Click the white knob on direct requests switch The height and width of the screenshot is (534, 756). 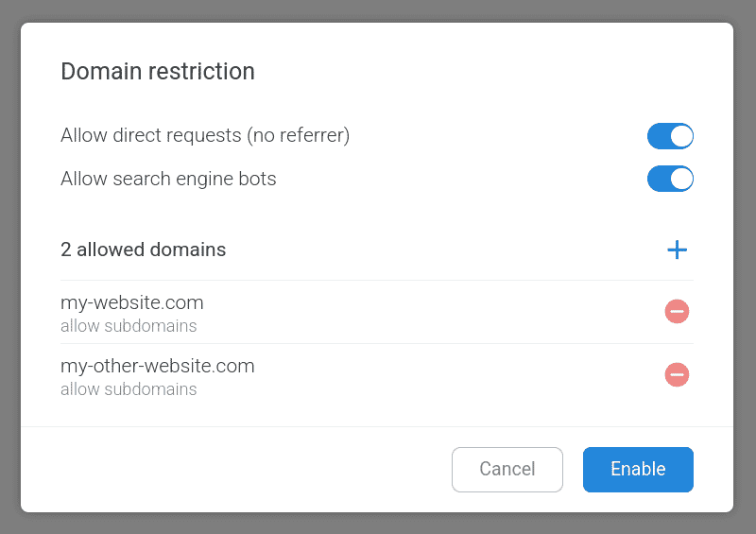[681, 136]
